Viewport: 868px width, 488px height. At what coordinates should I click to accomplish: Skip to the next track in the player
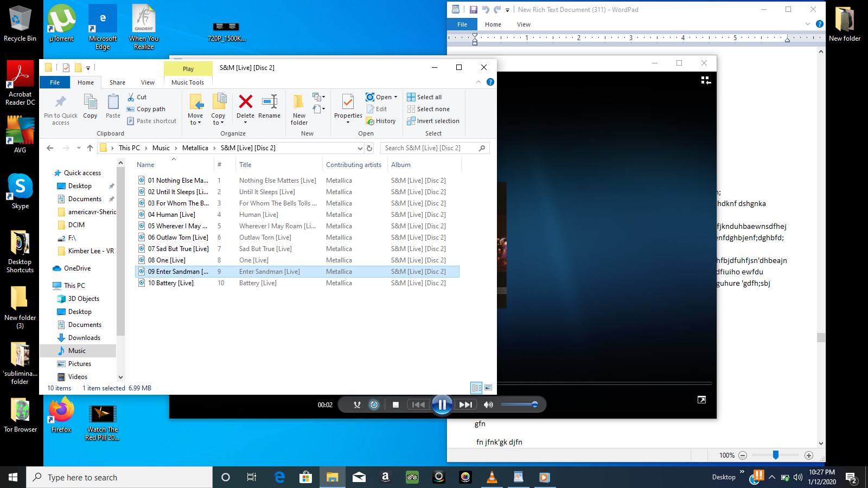point(465,404)
